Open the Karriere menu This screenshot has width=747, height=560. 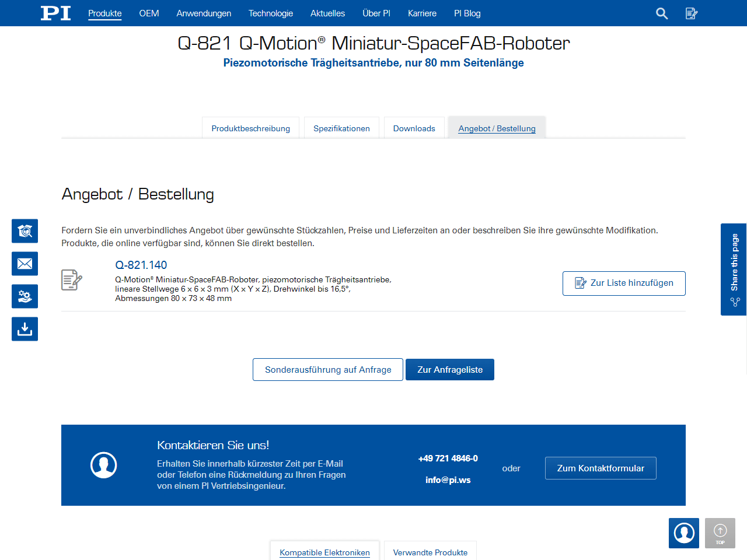tap(422, 13)
